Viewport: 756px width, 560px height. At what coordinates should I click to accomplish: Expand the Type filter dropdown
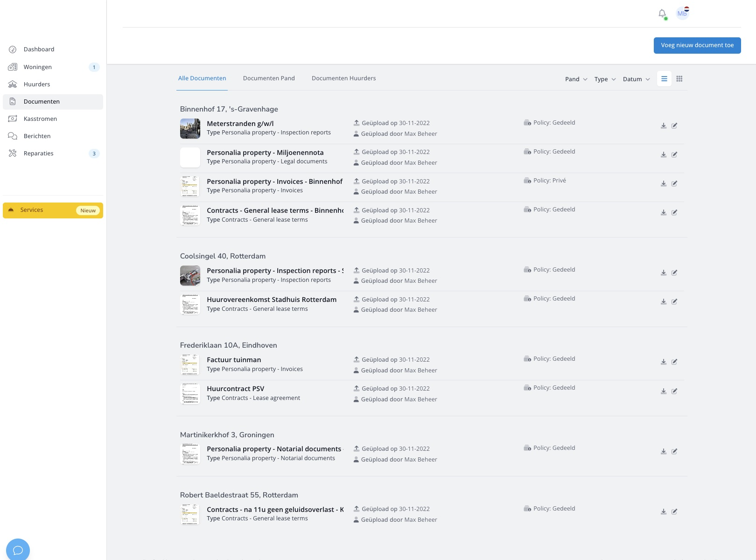pos(605,79)
